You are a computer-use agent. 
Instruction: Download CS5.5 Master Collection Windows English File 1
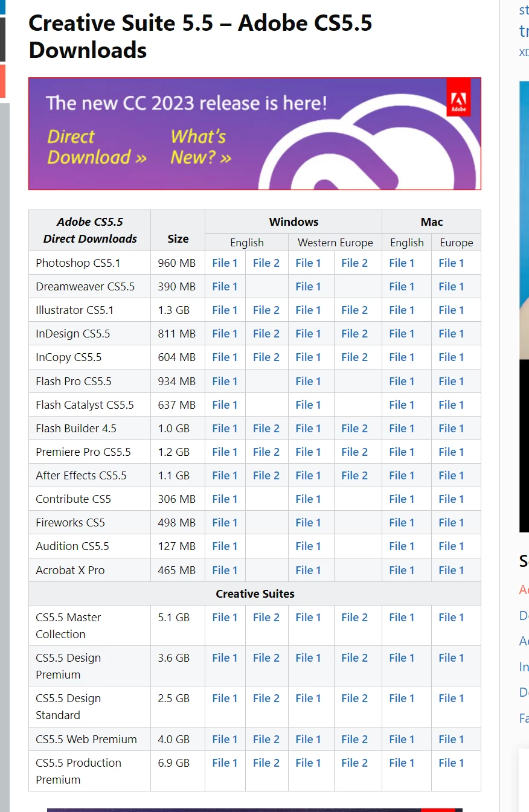click(225, 617)
